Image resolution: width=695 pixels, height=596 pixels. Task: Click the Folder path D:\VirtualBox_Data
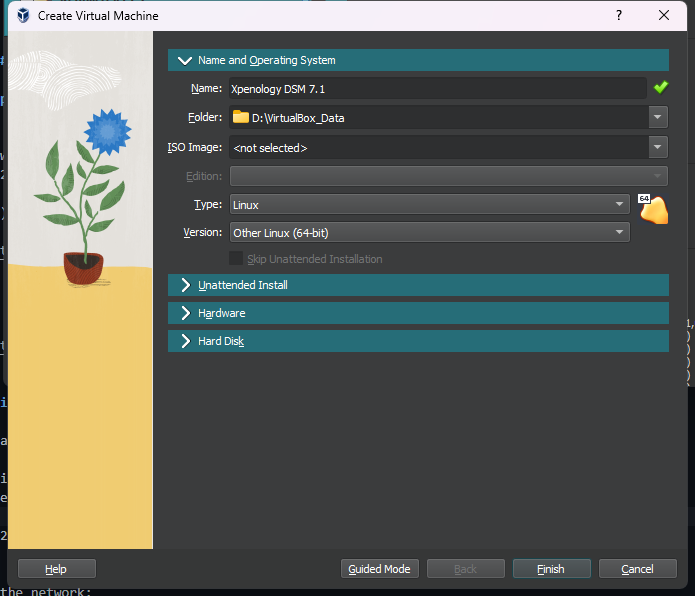click(x=298, y=118)
